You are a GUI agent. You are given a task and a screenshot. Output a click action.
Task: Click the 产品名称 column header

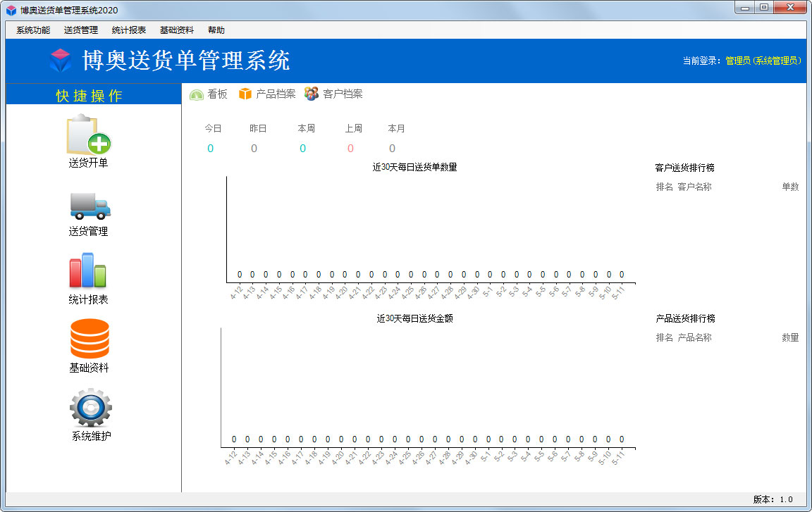[694, 338]
